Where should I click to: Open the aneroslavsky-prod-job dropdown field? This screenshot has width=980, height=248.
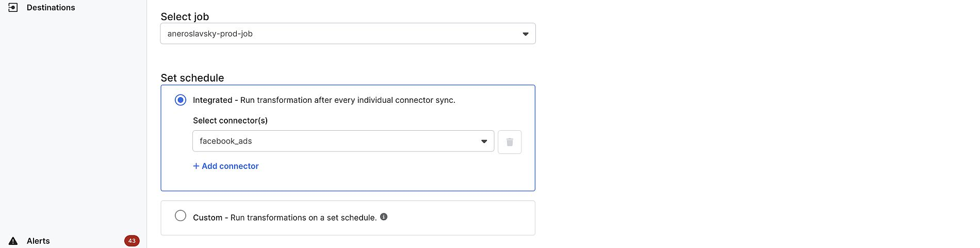340,34
